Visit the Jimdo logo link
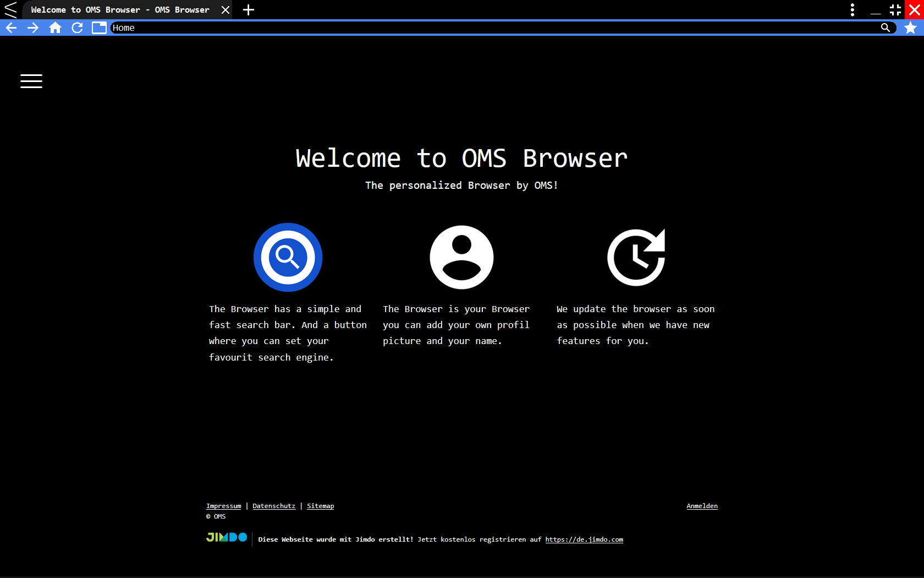The height and width of the screenshot is (578, 924). pyautogui.click(x=226, y=538)
